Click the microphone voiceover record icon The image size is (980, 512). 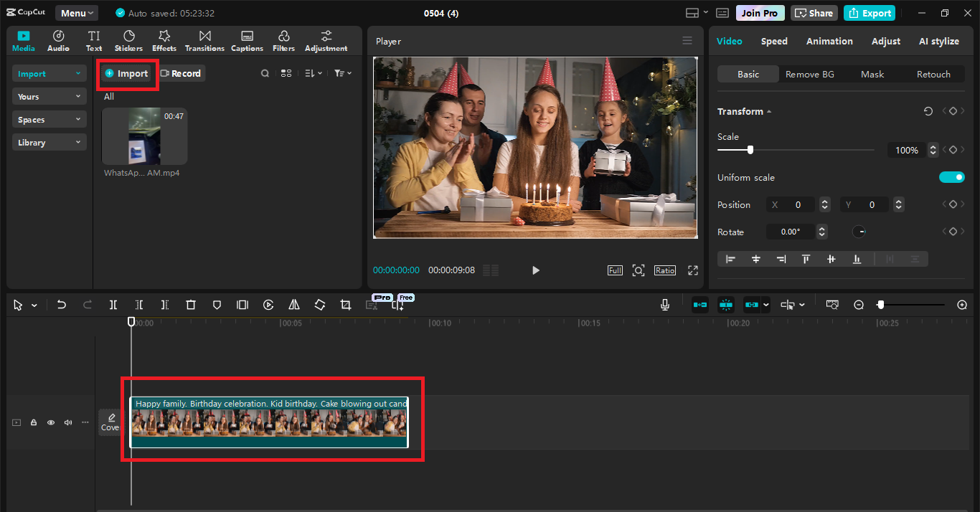click(665, 305)
